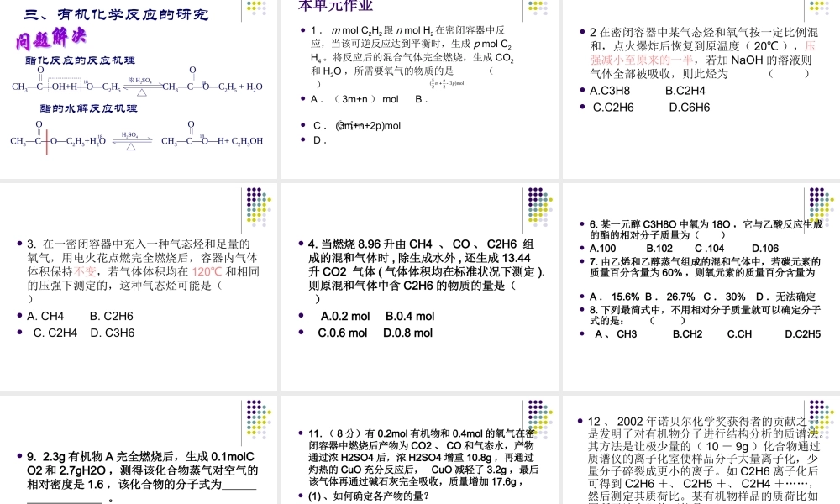The height and width of the screenshot is (504, 840).
Task: Select answer D.C6H6
Action: (690, 108)
